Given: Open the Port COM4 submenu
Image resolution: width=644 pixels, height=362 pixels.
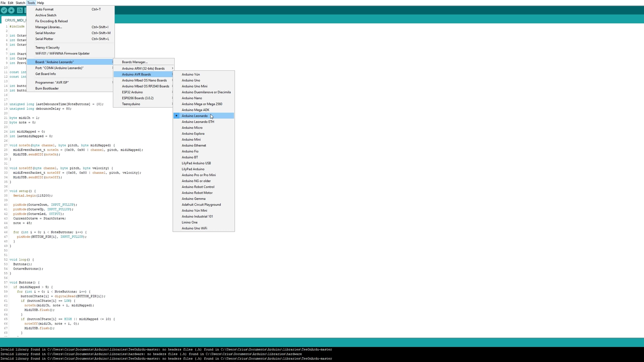Looking at the screenshot, I should pos(59,68).
